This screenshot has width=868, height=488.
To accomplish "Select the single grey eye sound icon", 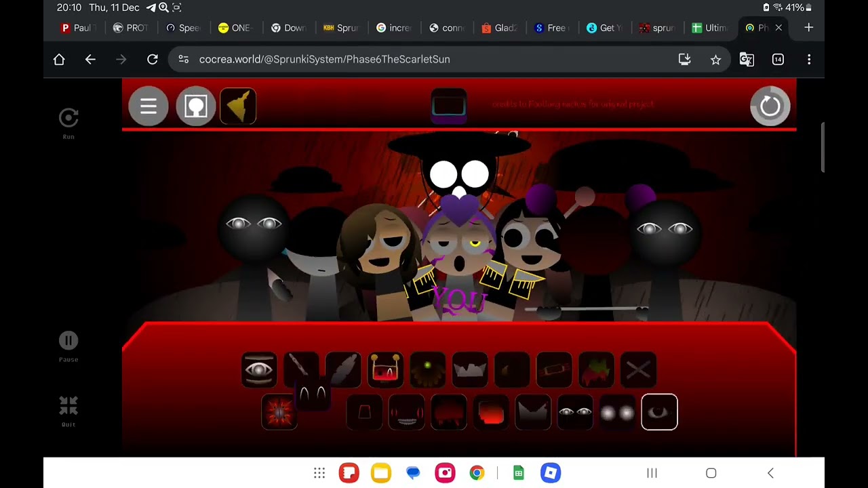I will tap(259, 369).
